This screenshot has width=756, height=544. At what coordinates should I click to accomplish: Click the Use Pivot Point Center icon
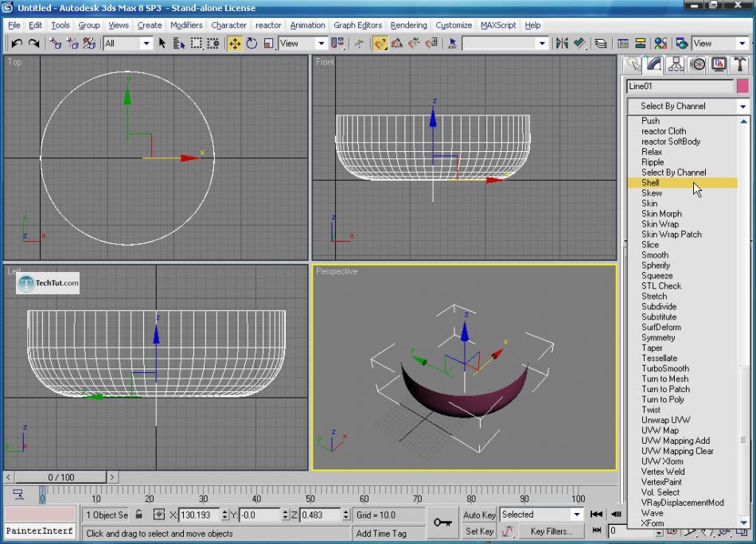click(337, 44)
